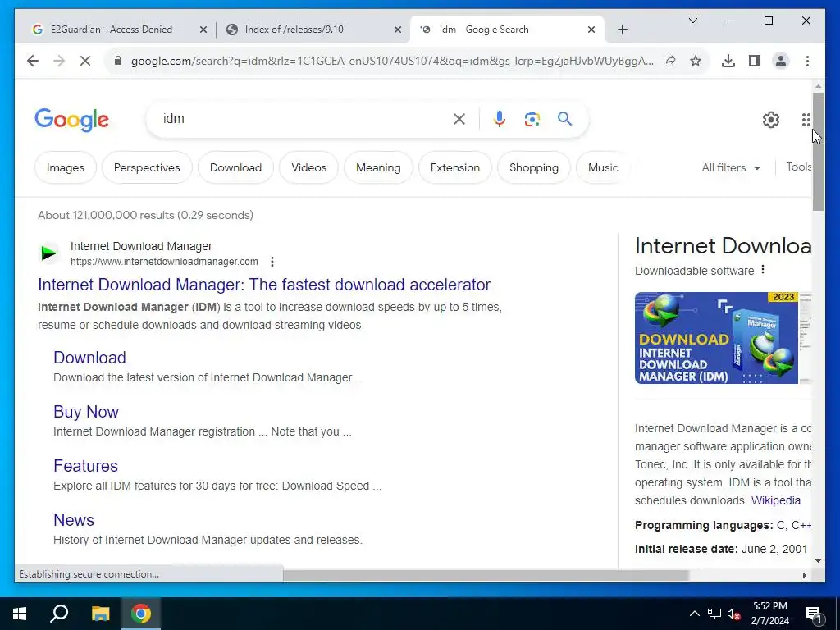This screenshot has width=840, height=630.
Task: Select the Music filter chip
Action: coord(603,167)
